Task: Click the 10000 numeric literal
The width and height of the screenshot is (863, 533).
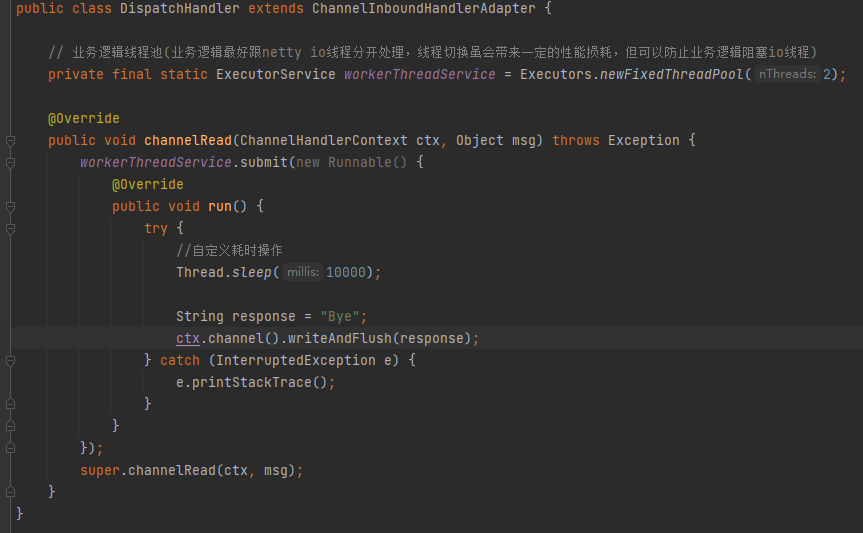Action: coord(346,273)
